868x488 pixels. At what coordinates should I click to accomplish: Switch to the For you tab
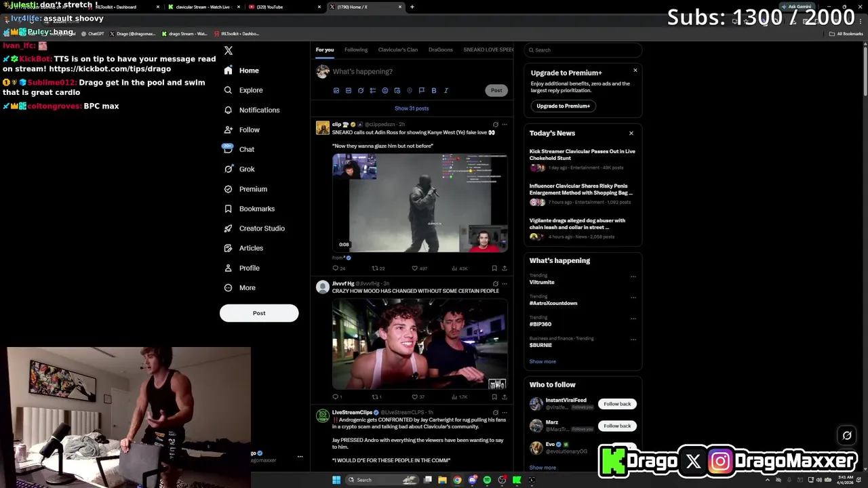[x=325, y=49]
